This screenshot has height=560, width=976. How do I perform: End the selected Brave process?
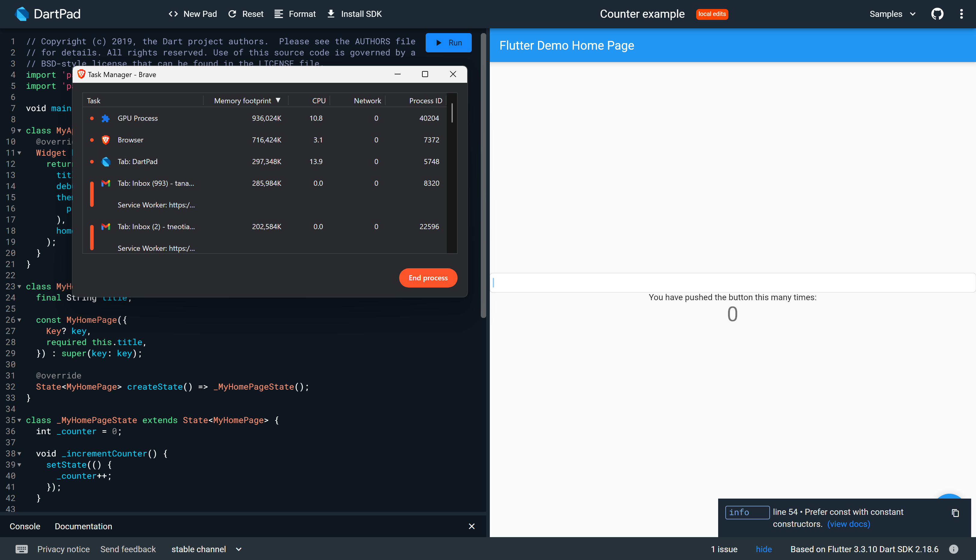[x=428, y=278]
